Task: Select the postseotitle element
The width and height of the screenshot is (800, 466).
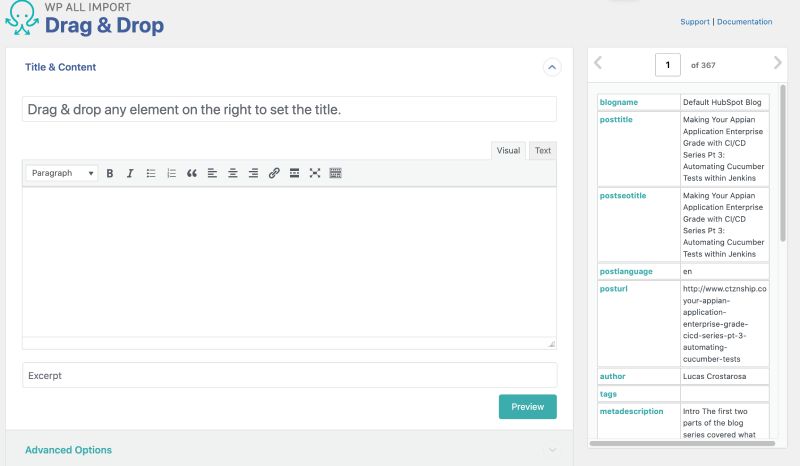Action: 622,195
